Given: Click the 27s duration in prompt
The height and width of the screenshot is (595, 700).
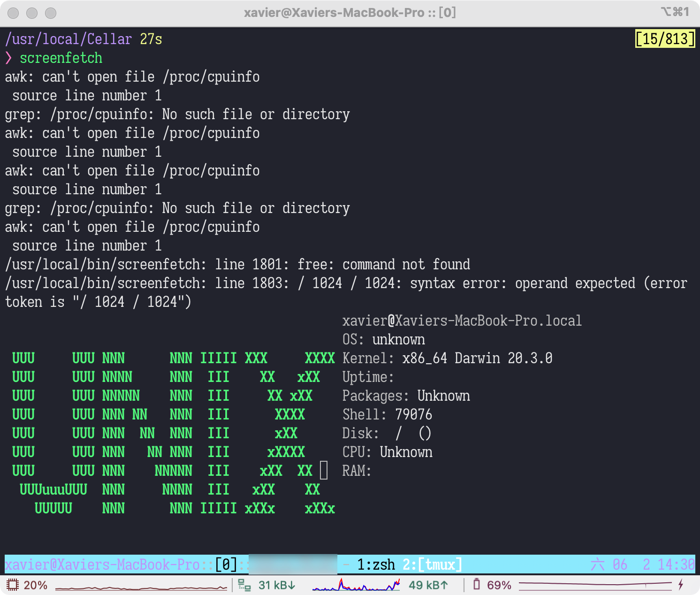Looking at the screenshot, I should (x=151, y=39).
